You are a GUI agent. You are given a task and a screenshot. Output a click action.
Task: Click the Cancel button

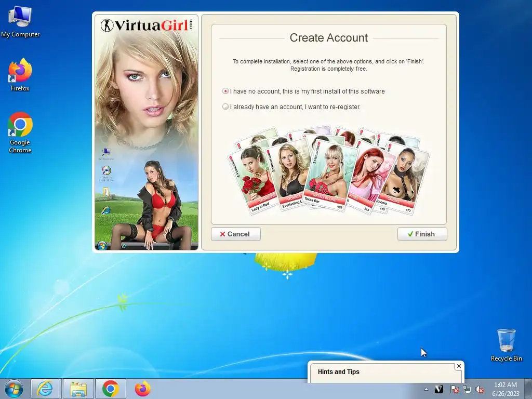236,234
